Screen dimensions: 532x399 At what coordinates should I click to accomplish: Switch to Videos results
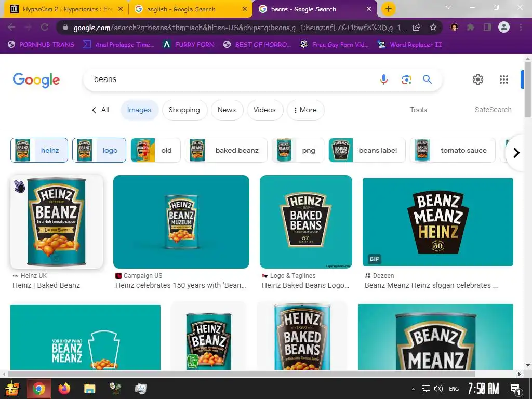264,110
